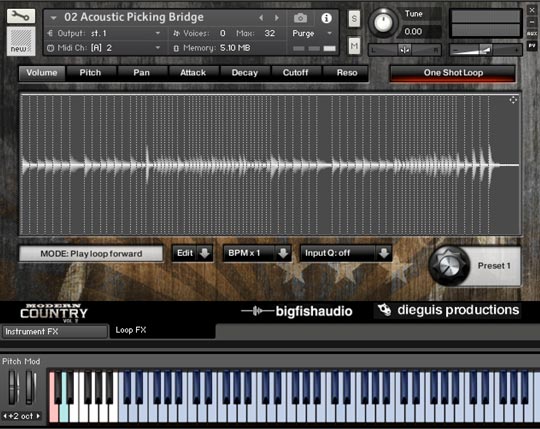This screenshot has height=429, width=540.
Task: Toggle the One Shot Loop button
Action: point(453,73)
